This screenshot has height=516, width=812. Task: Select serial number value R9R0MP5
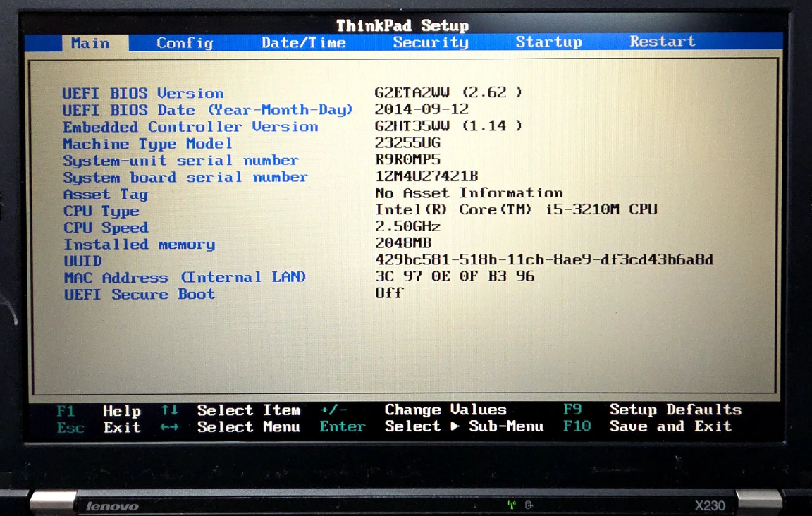click(x=407, y=159)
